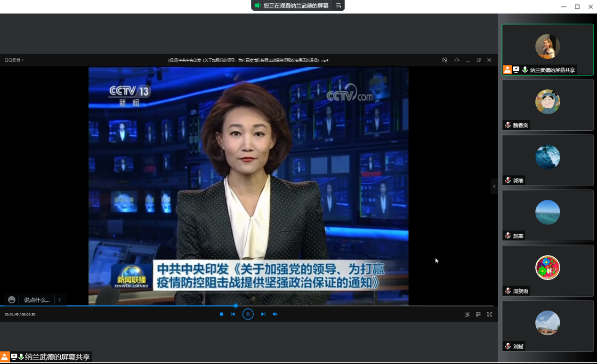Click the 您正在观看纳兰武德的屏幕 banner
Screen dimensions: 597x364
click(x=296, y=6)
